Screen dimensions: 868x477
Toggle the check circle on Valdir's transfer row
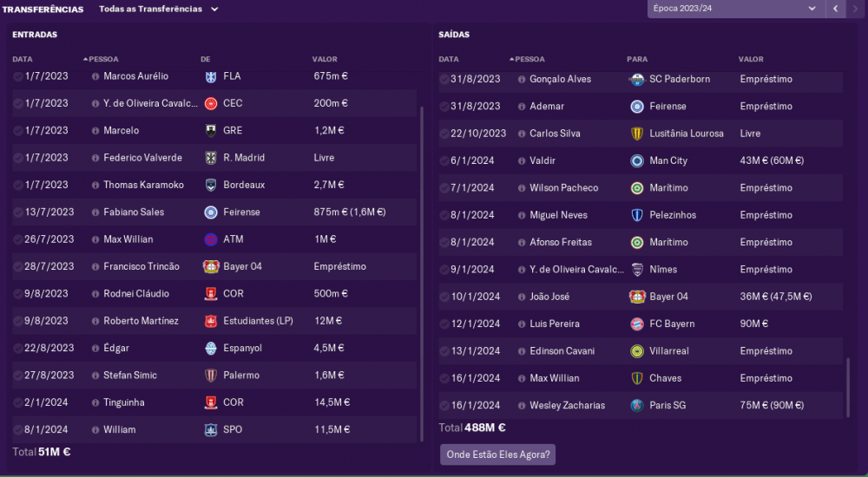[x=444, y=161]
